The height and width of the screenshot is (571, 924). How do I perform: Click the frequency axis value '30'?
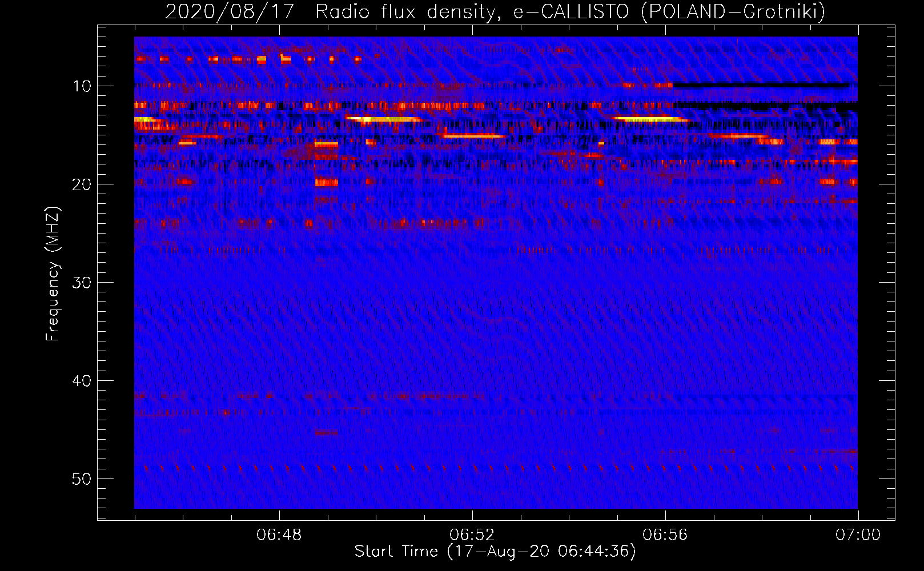82,283
